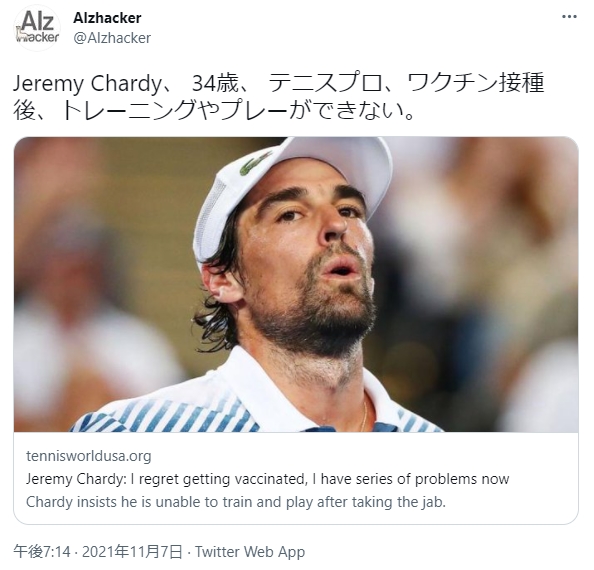
Task: Click the 2021年11月7日 date
Action: [x=132, y=552]
